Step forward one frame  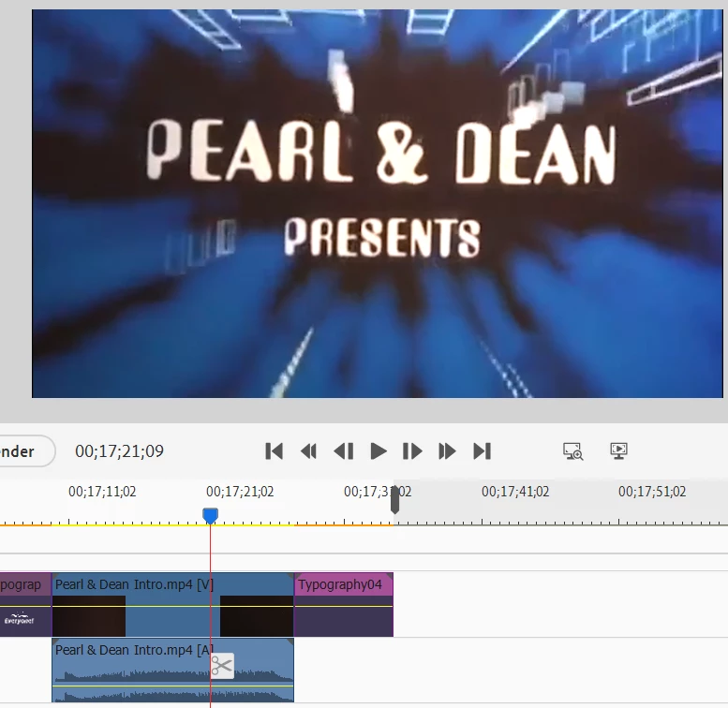[412, 451]
